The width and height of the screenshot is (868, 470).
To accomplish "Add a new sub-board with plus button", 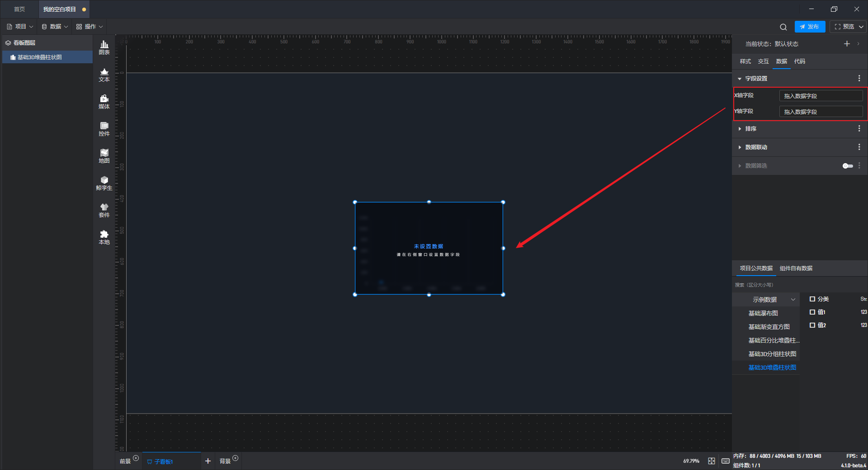I will pos(208,461).
